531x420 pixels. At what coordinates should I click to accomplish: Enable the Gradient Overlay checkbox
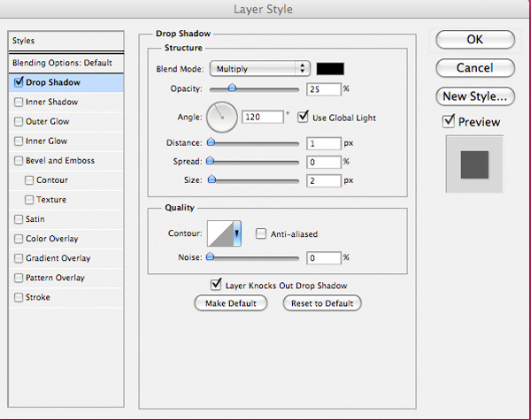click(x=19, y=258)
